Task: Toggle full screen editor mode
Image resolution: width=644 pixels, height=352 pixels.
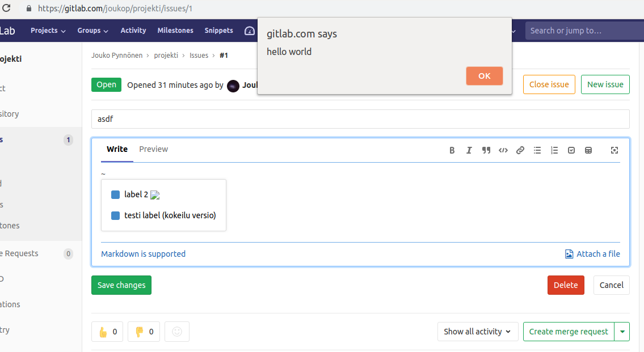Action: click(x=614, y=150)
